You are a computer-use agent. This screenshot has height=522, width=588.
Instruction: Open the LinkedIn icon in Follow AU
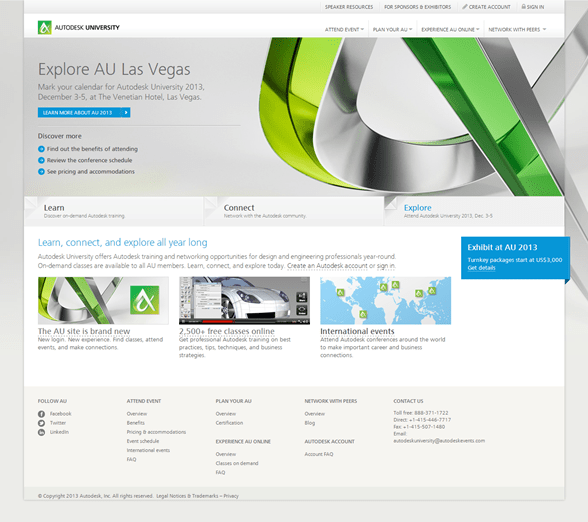41,432
